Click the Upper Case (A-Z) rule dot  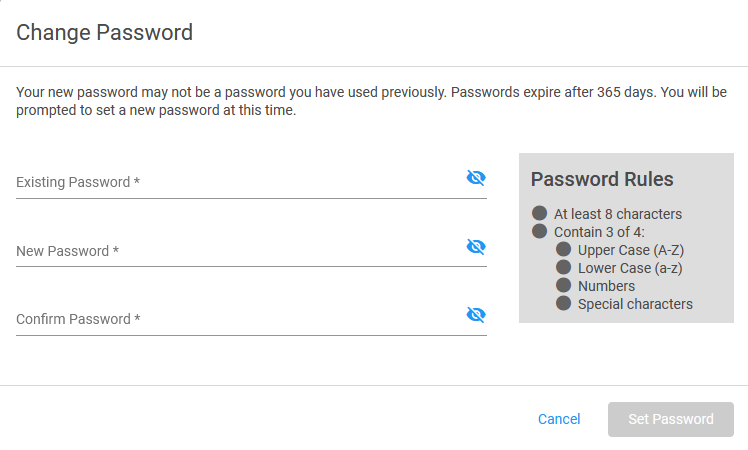(563, 249)
